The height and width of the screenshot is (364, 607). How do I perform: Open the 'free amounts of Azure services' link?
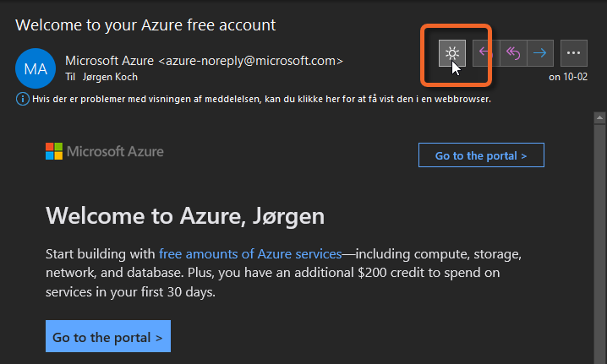coord(250,253)
